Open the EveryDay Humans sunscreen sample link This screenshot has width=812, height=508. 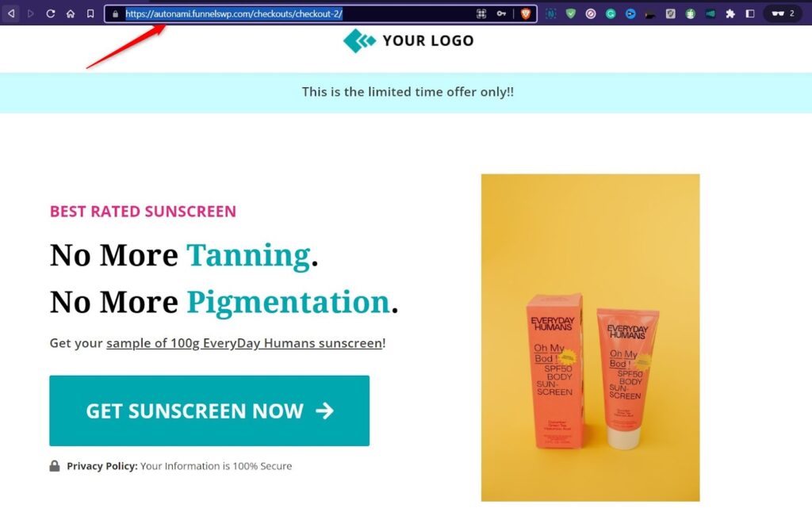click(244, 343)
